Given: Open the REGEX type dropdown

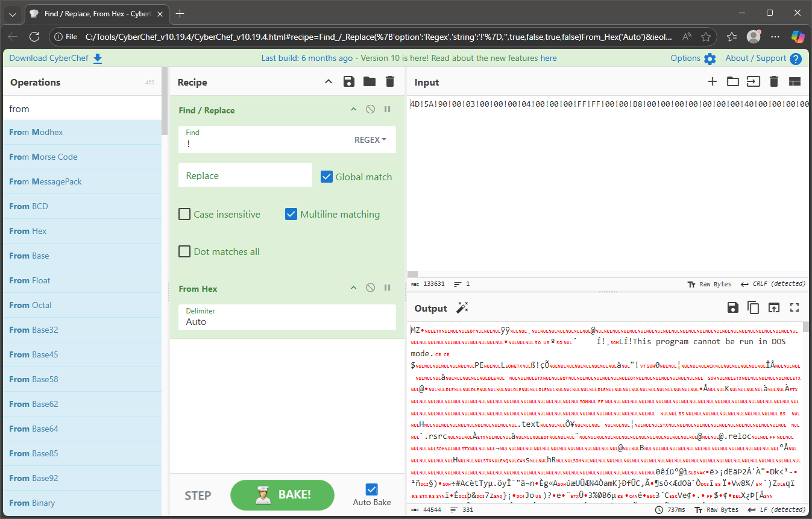Looking at the screenshot, I should click(x=370, y=140).
